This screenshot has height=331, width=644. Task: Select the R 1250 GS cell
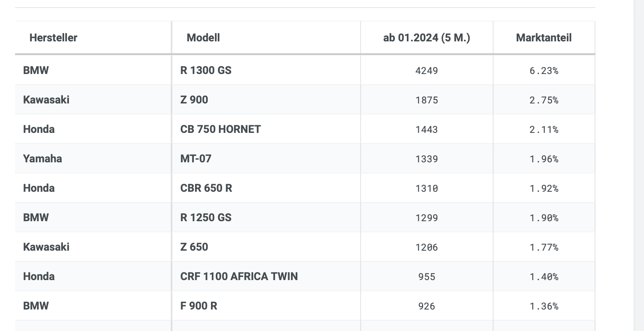tap(206, 218)
